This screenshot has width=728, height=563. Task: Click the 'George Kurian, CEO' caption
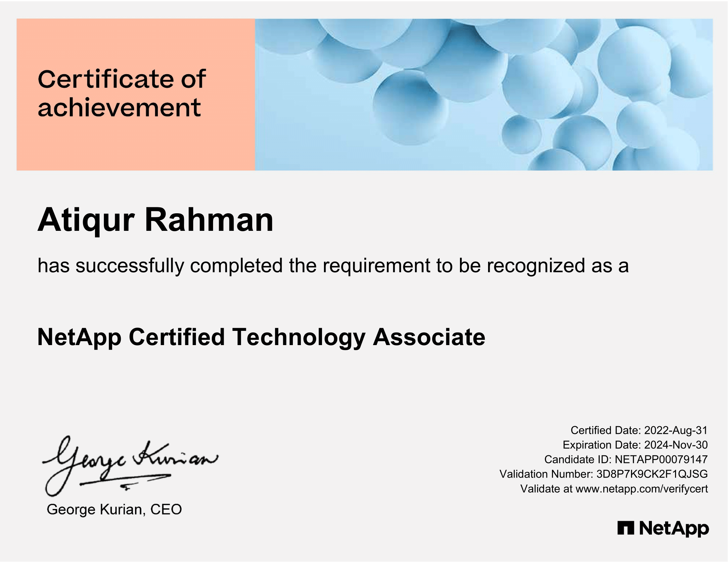pyautogui.click(x=114, y=510)
